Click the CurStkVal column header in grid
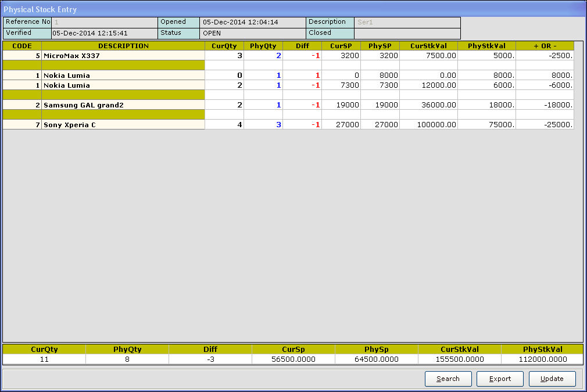Image resolution: width=587 pixels, height=392 pixels. (429, 46)
